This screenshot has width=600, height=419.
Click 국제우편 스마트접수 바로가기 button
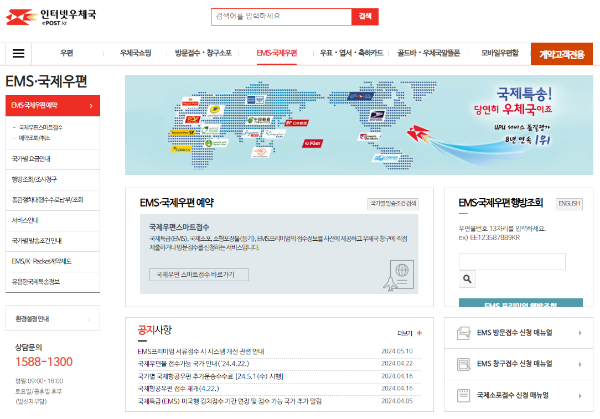click(x=199, y=274)
